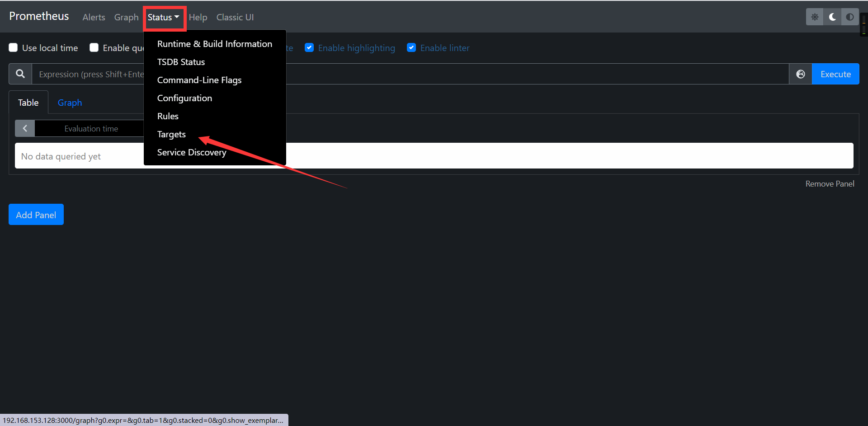Open TSDB Status page
This screenshot has height=426, width=868.
pyautogui.click(x=215, y=62)
